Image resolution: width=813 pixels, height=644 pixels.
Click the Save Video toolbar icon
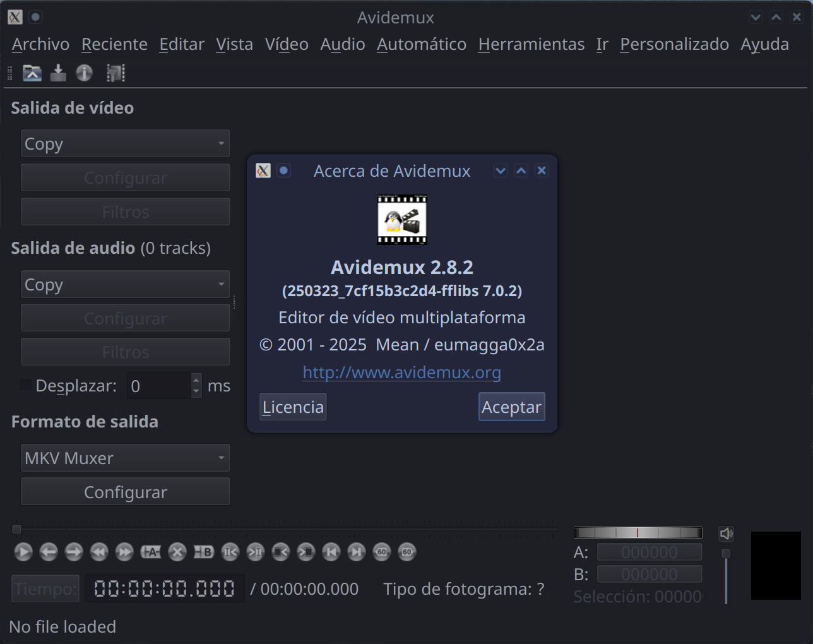click(58, 73)
